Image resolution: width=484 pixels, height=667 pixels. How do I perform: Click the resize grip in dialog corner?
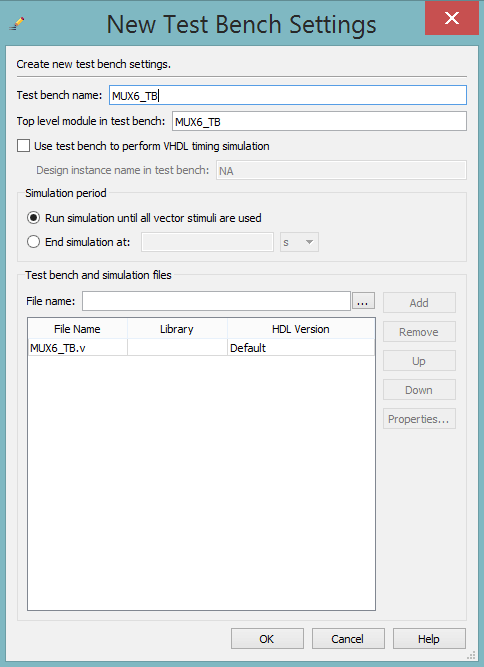tap(471, 655)
